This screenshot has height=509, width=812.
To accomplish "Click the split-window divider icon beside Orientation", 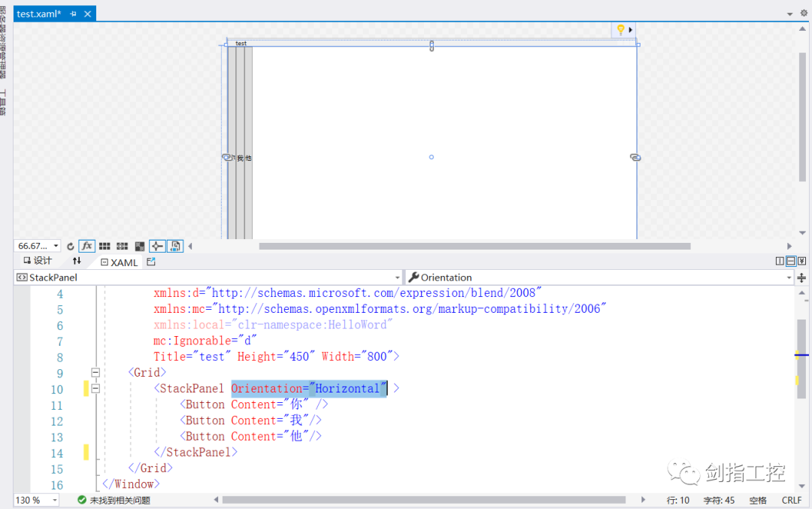I will click(x=801, y=277).
